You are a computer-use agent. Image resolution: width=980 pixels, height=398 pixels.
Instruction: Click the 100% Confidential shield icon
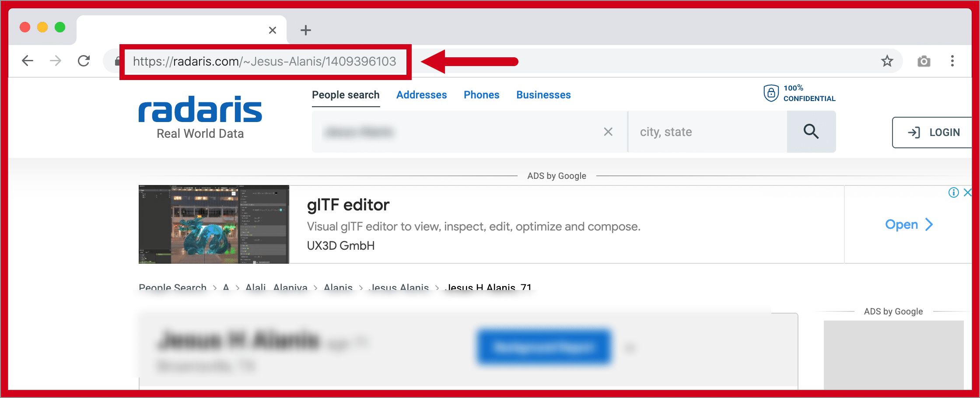click(771, 93)
